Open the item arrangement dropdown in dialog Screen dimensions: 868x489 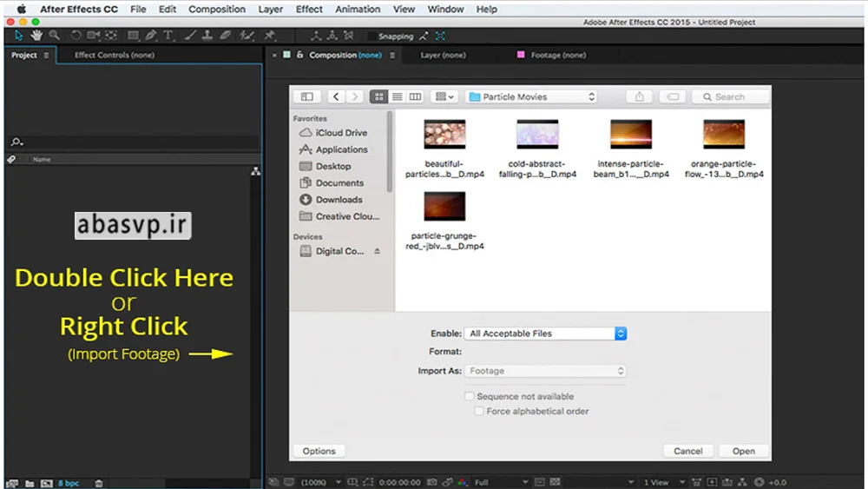pos(444,96)
